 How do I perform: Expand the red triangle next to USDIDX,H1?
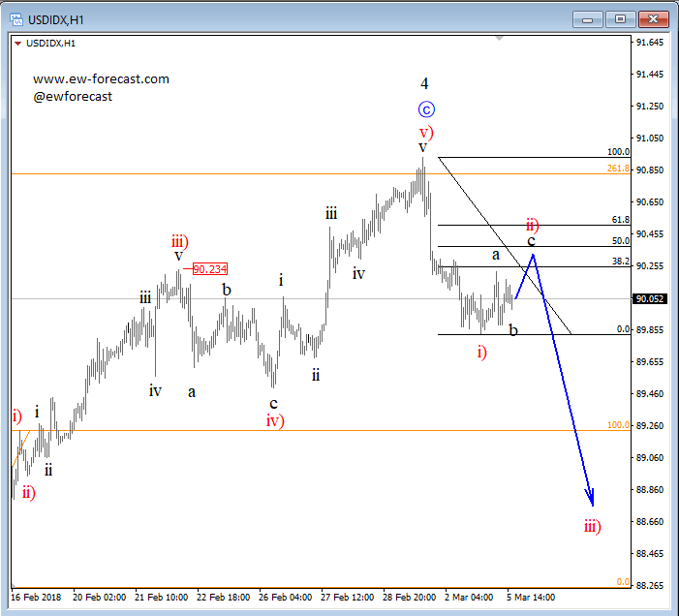coord(17,44)
